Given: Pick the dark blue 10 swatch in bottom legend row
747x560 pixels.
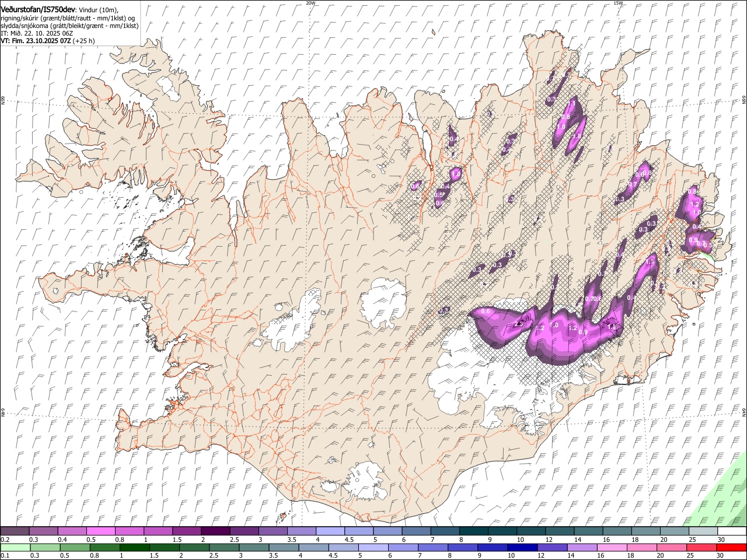Looking at the screenshot, I should pos(523,547).
